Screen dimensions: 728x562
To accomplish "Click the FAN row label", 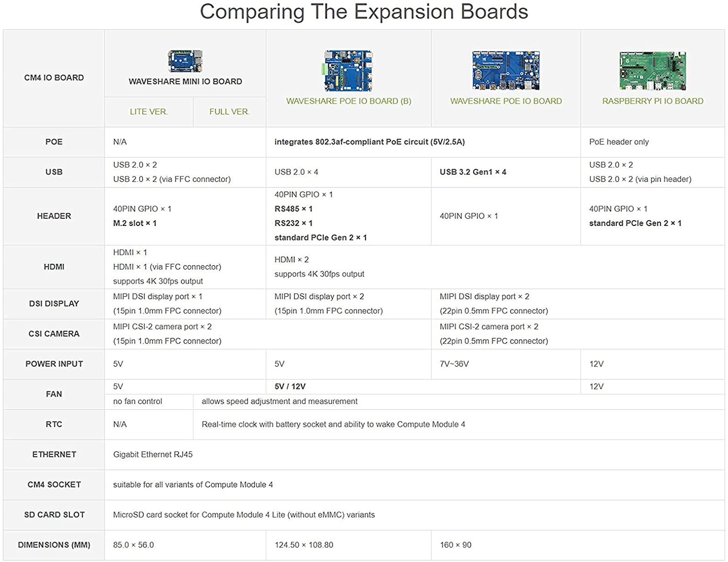I will point(54,394).
